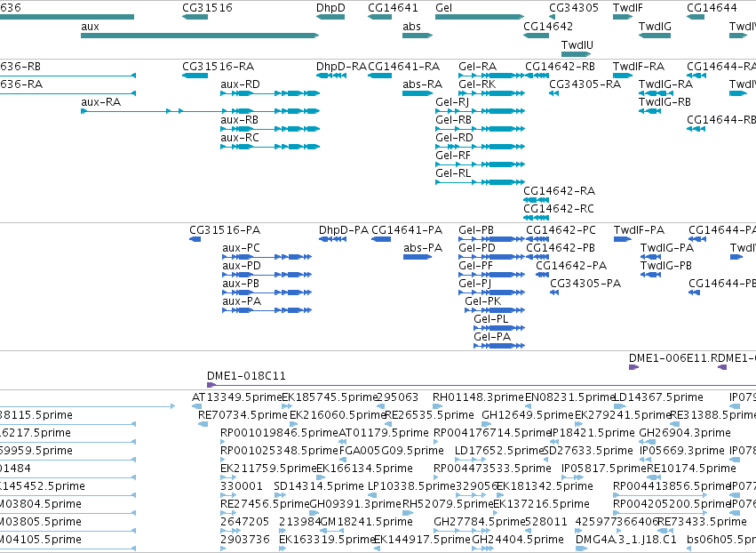The height and width of the screenshot is (553, 756).
Task: Click the DhpD-RA transcript label
Action: 341,67
